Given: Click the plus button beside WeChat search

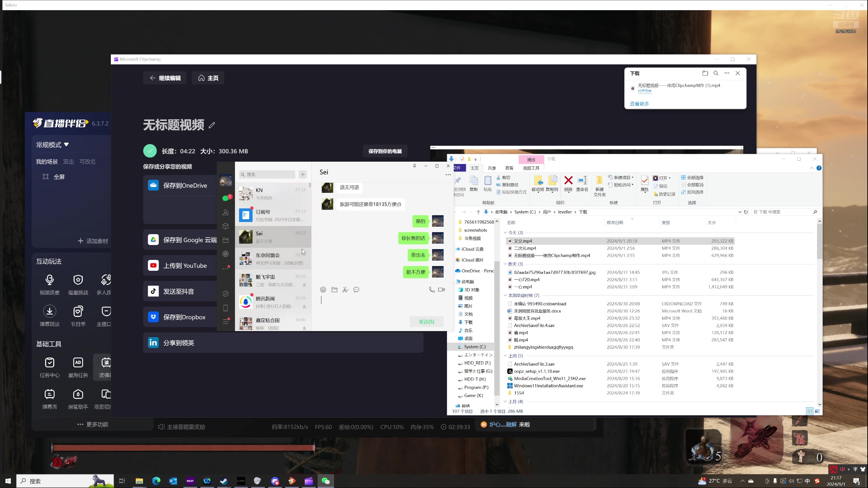Looking at the screenshot, I should coord(302,175).
